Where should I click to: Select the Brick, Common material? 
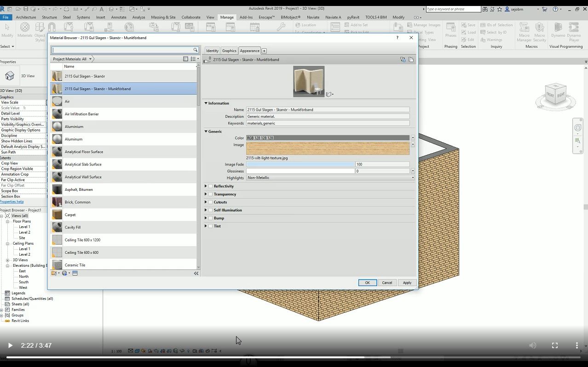(123, 202)
